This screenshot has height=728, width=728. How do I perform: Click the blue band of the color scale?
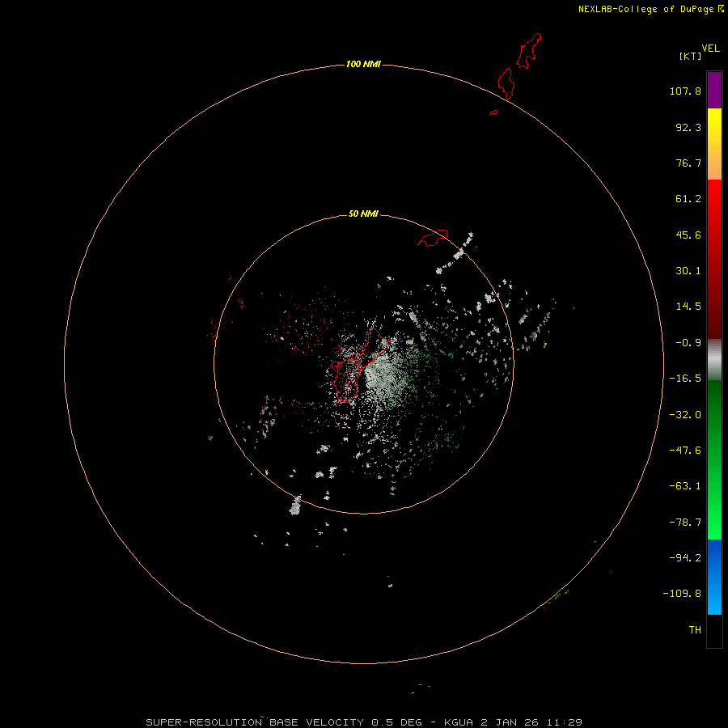(x=714, y=577)
